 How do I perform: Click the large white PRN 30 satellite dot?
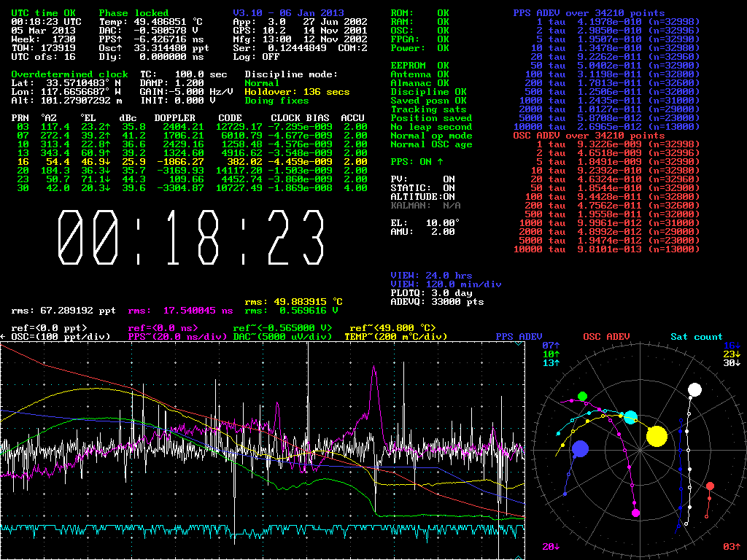pyautogui.click(x=694, y=389)
